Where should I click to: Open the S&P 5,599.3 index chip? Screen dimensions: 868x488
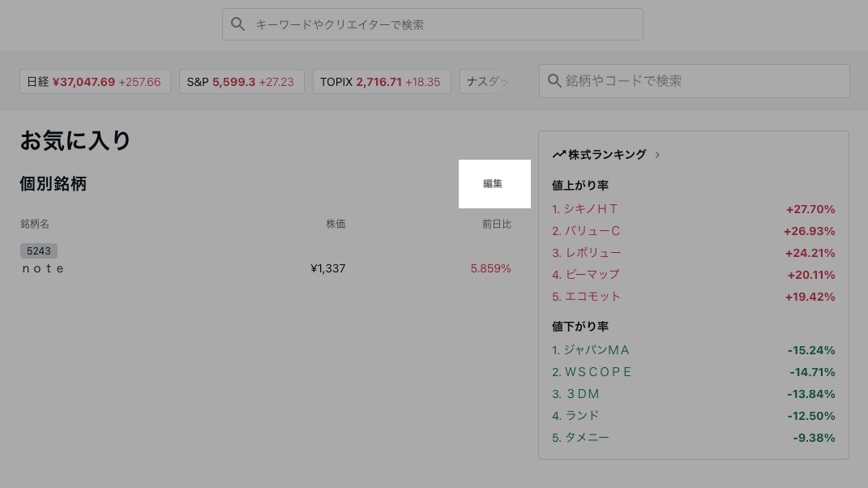(242, 81)
